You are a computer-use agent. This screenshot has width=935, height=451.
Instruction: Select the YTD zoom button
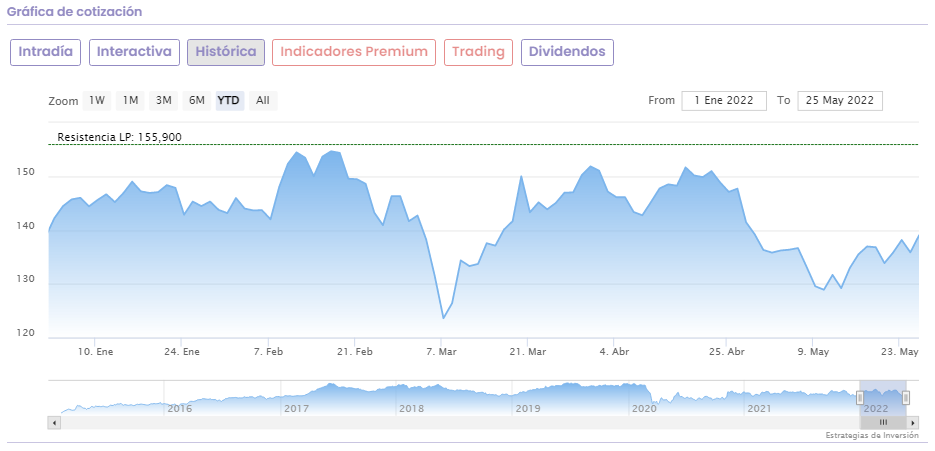[x=229, y=100]
